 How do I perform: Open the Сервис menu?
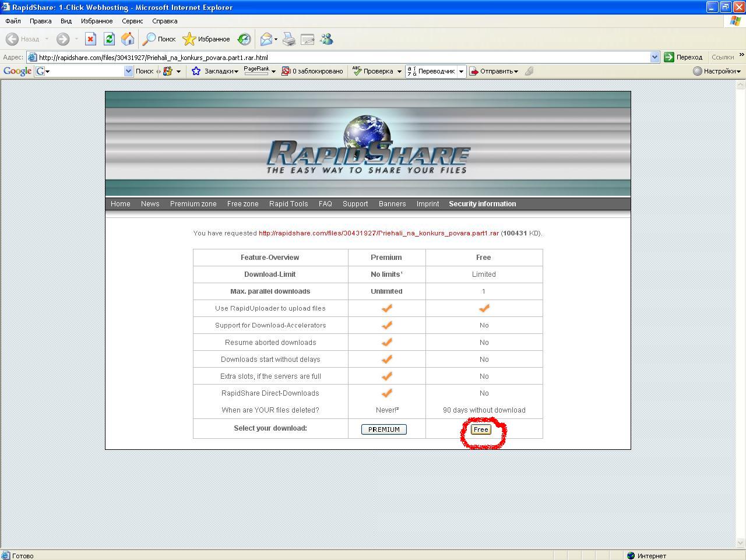pyautogui.click(x=132, y=21)
